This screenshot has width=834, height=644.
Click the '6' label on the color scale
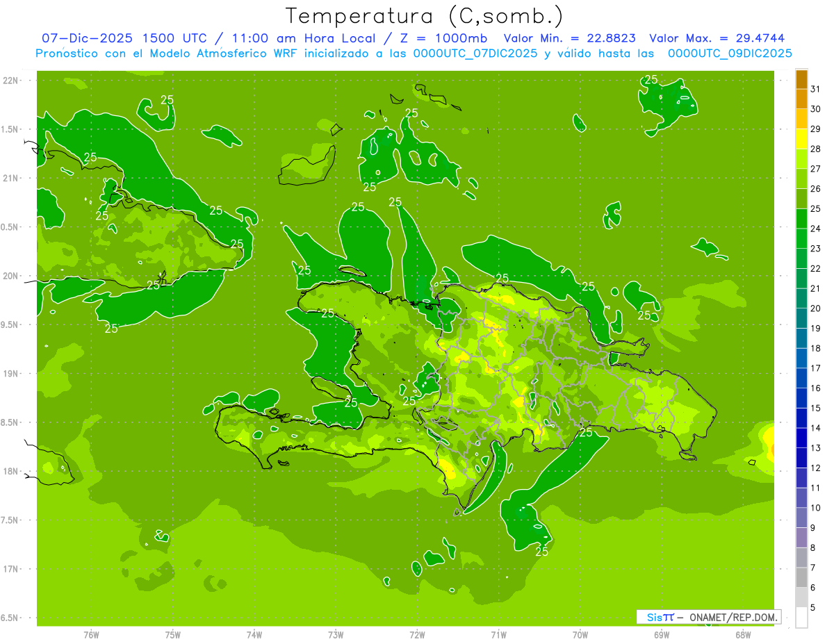coord(813,588)
